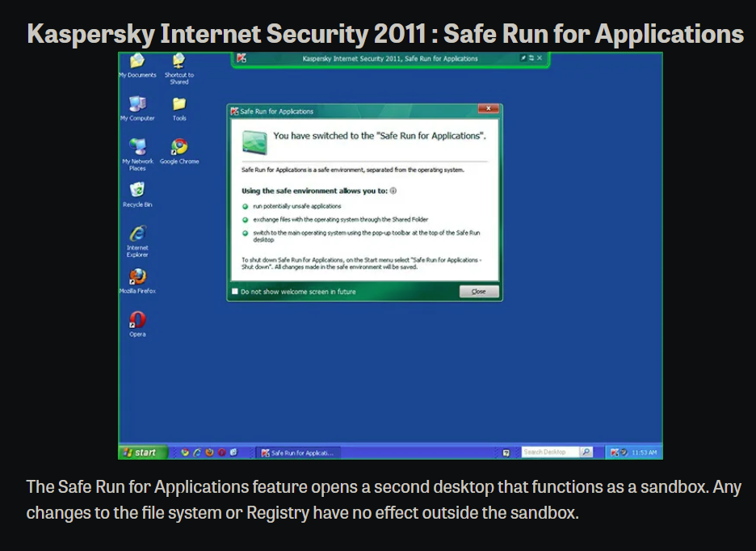
Task: Open Opera from the Quick Launch bar
Action: click(222, 452)
